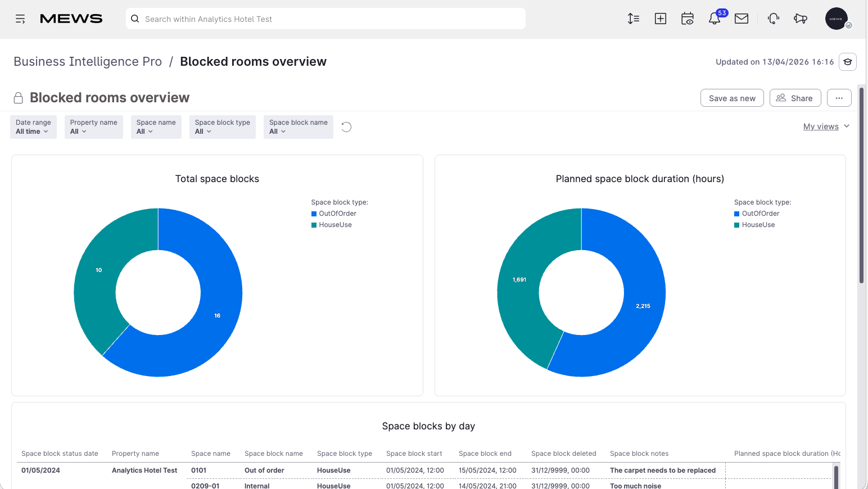Open the three-dots more options menu
Viewport: 868px width, 489px height.
(839, 98)
